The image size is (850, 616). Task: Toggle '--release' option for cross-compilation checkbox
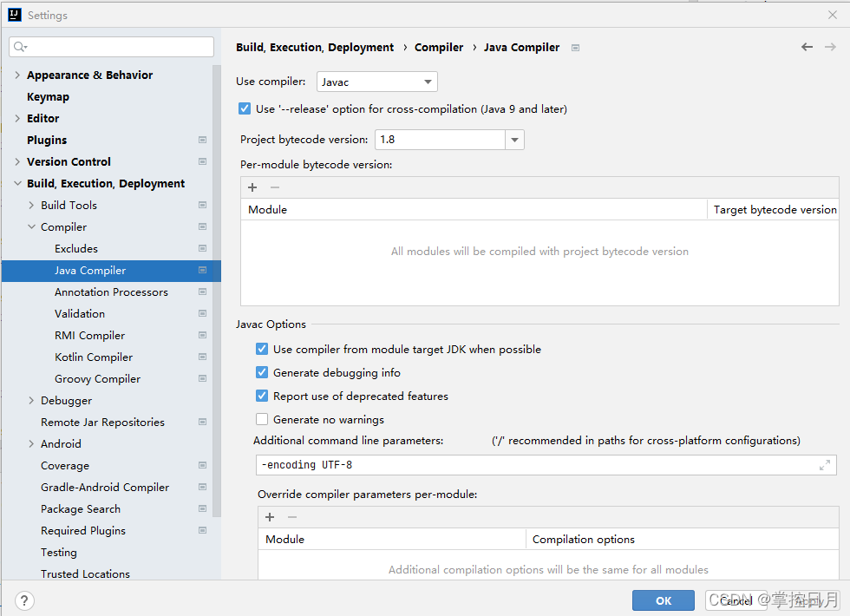tap(245, 108)
